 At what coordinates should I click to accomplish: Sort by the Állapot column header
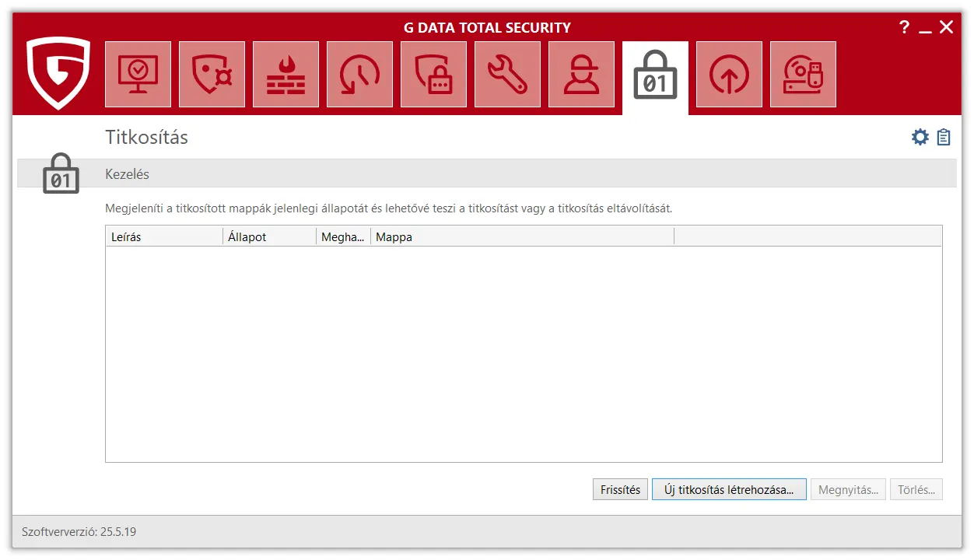pos(269,236)
